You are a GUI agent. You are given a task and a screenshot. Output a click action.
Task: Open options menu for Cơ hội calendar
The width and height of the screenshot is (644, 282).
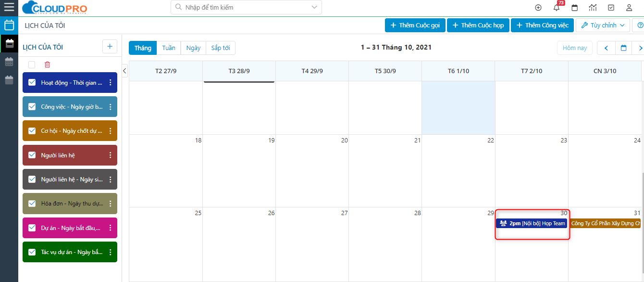coord(110,131)
